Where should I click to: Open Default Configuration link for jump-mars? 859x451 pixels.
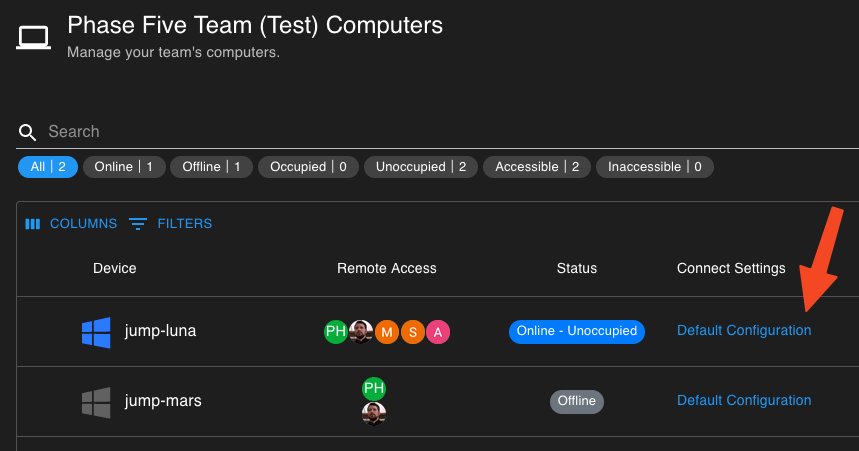(744, 401)
